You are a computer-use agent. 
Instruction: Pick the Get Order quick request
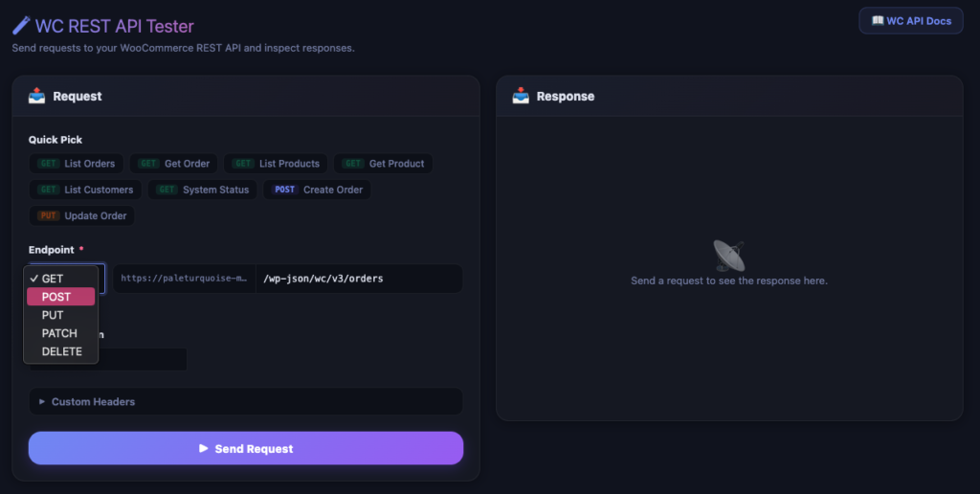click(x=174, y=163)
